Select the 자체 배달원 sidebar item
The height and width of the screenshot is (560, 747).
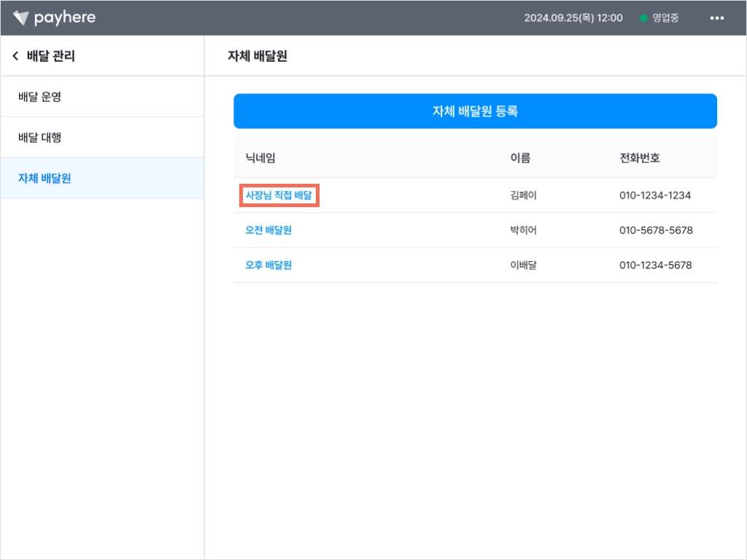[102, 178]
